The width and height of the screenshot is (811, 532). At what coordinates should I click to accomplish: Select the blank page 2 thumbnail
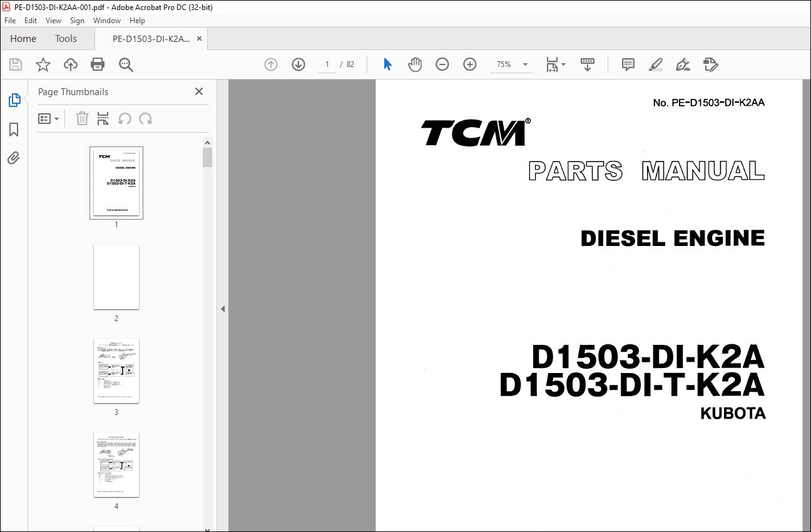point(116,277)
